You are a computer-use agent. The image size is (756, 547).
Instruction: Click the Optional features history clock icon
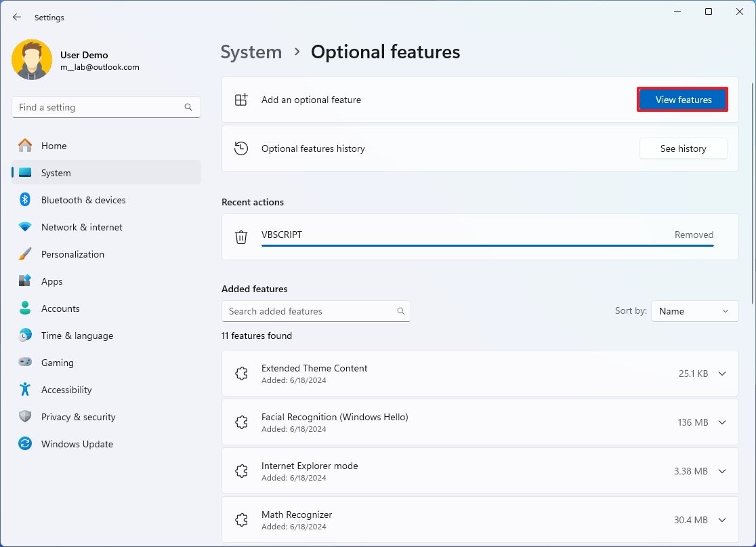[x=241, y=148]
